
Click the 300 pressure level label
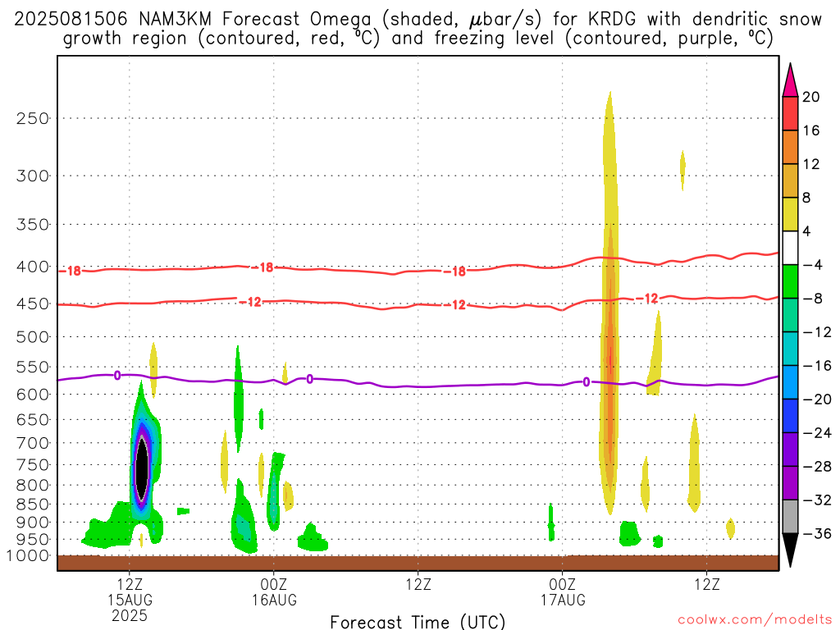point(33,176)
